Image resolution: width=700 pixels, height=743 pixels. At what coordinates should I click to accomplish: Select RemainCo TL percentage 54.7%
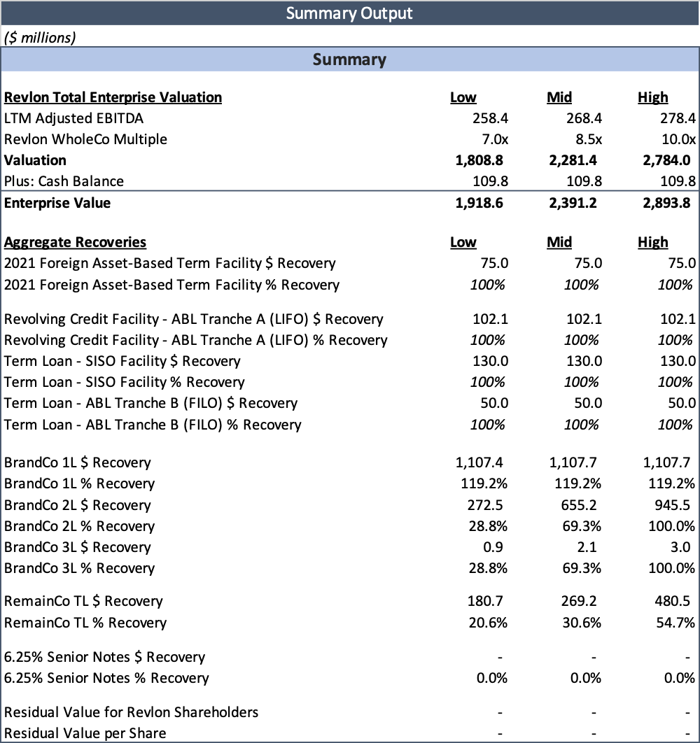tap(675, 623)
